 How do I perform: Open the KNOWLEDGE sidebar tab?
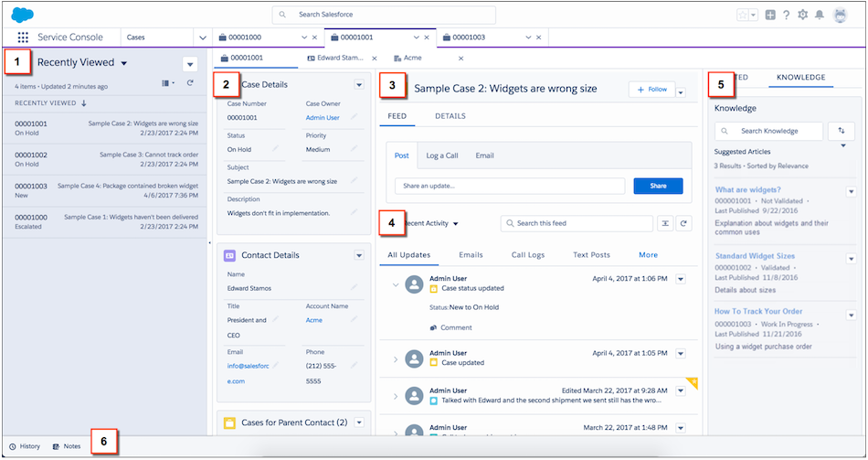[x=800, y=77]
